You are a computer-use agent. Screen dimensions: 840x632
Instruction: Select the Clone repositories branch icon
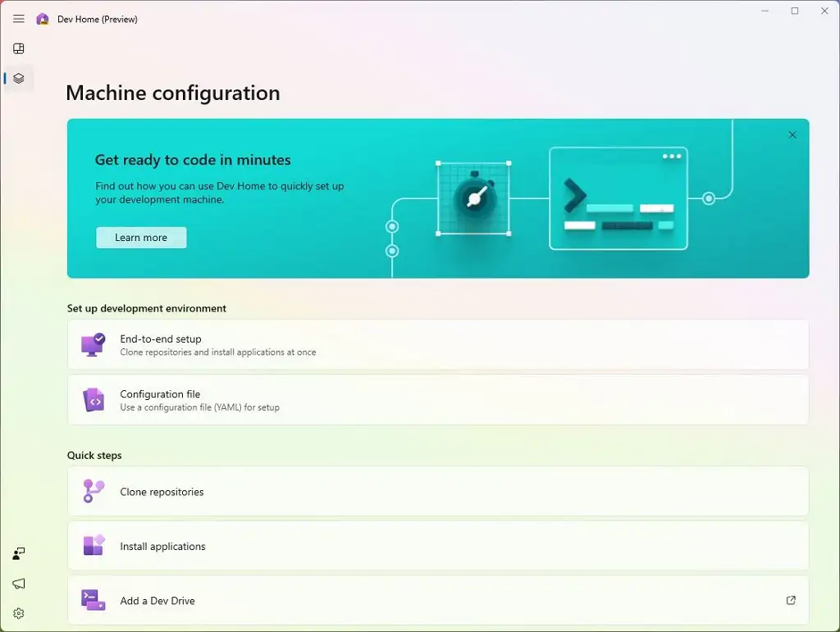(93, 491)
